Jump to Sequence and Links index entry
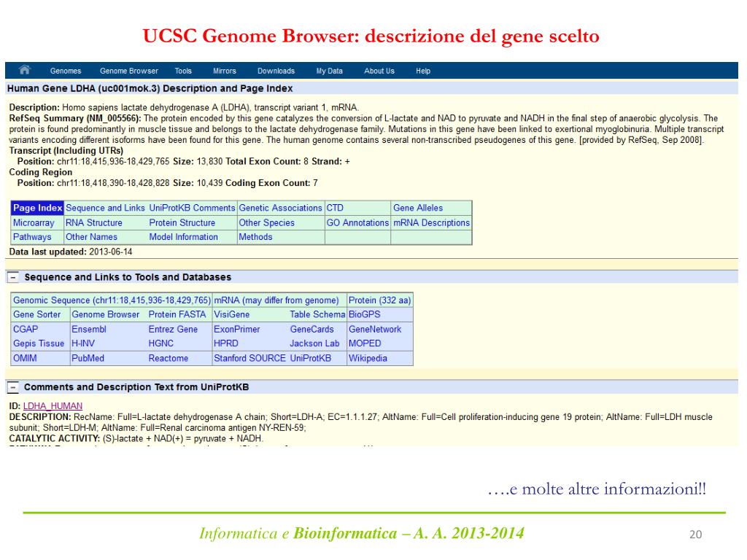Viewport: 747px width, 560px height. tap(105, 208)
